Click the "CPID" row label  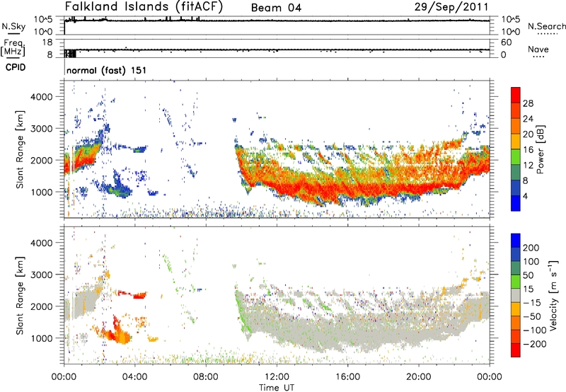16,67
